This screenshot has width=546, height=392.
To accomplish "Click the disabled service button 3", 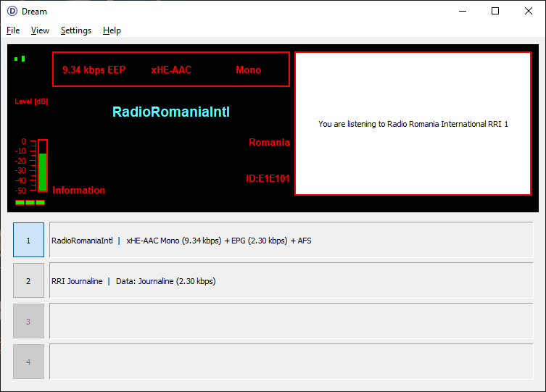I will click(28, 321).
